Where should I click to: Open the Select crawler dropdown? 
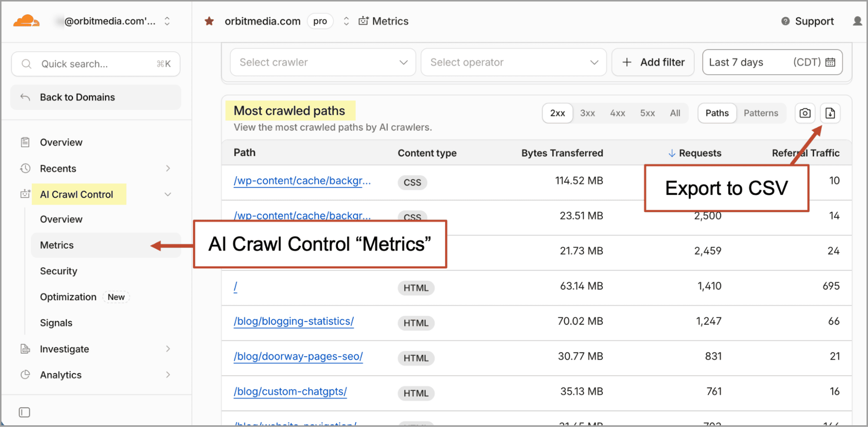tap(323, 62)
